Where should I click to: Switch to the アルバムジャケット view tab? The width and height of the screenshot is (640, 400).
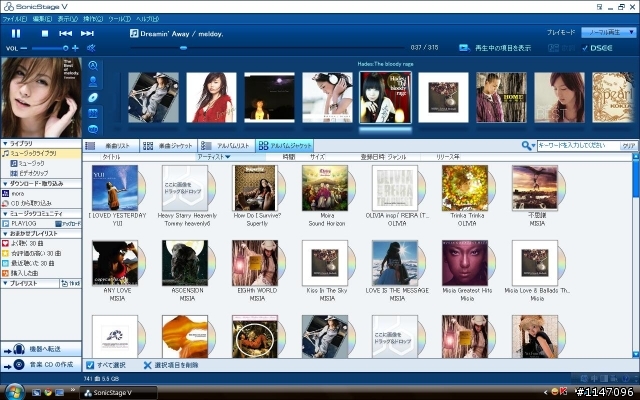coord(284,146)
